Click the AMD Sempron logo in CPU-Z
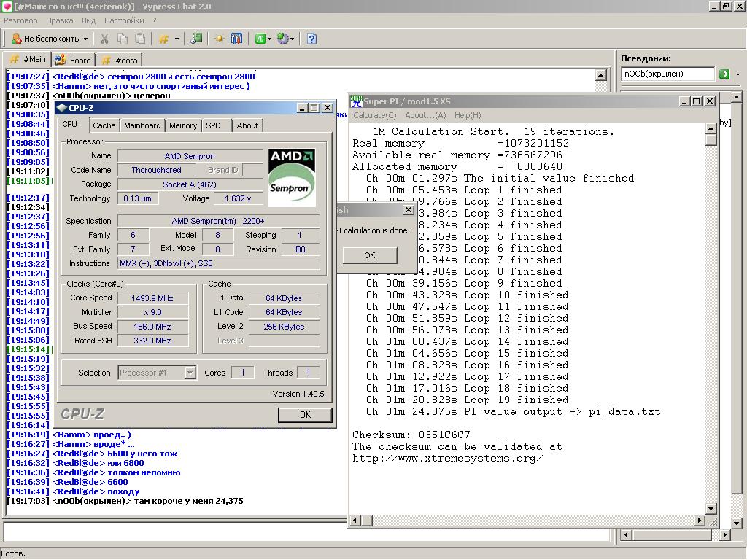The width and height of the screenshot is (747, 560). (x=292, y=178)
